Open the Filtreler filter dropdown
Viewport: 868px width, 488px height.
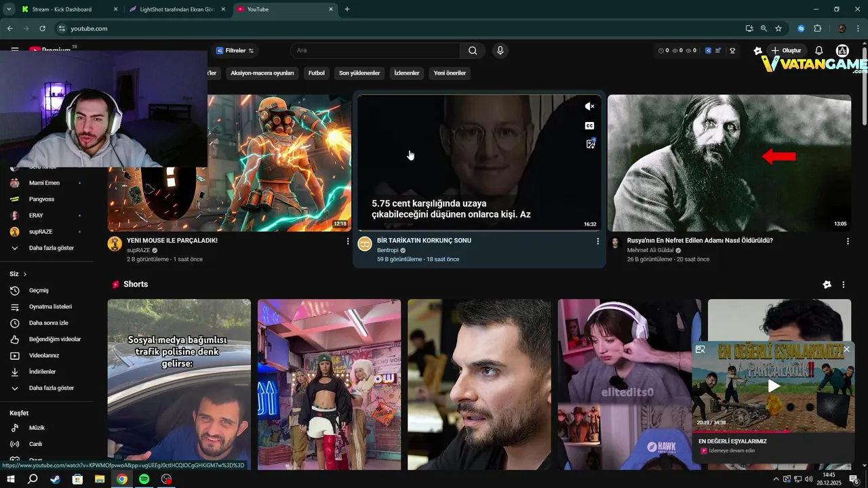235,50
